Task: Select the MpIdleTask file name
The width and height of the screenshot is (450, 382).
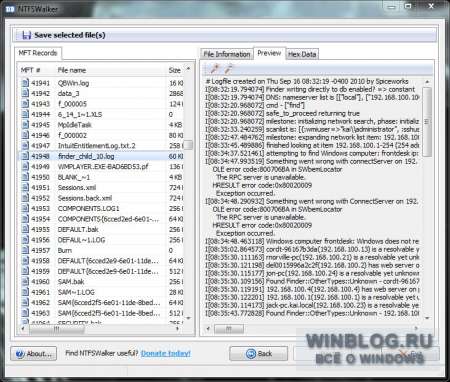Action: click(75, 125)
